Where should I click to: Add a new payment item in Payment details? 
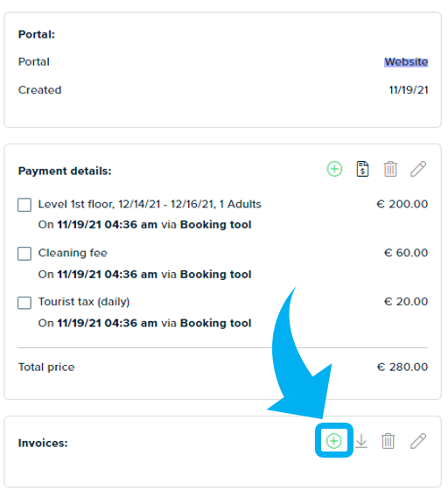click(x=334, y=169)
